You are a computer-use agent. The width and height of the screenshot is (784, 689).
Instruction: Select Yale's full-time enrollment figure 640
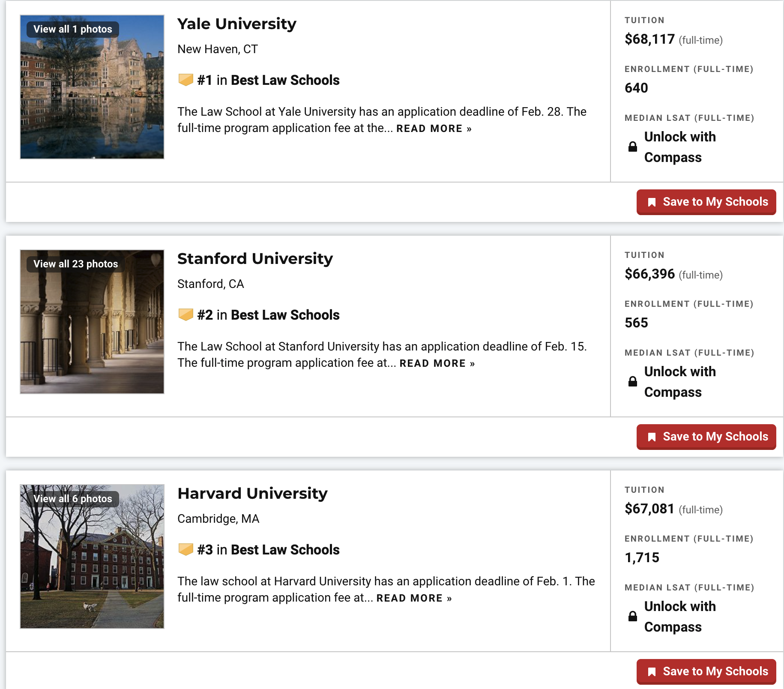636,88
